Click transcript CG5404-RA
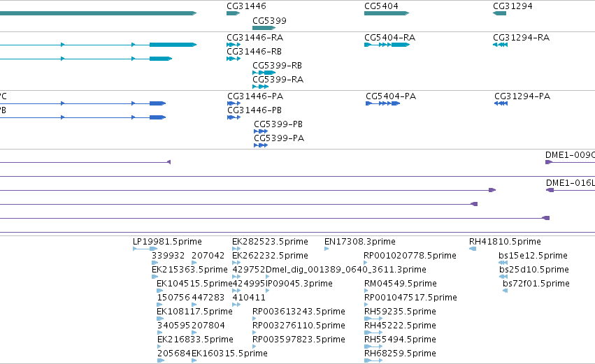Image resolution: width=595 pixels, height=364 pixels. click(x=389, y=38)
